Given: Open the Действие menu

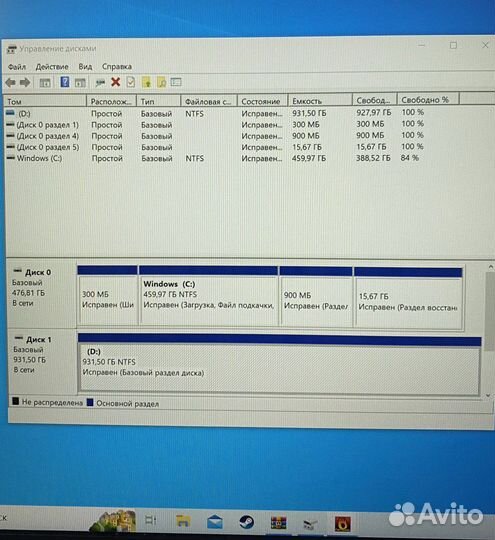Looking at the screenshot, I should pos(52,66).
